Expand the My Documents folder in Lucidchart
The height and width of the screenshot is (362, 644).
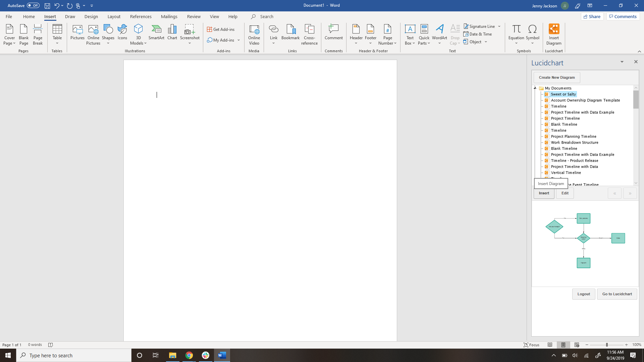pyautogui.click(x=535, y=88)
